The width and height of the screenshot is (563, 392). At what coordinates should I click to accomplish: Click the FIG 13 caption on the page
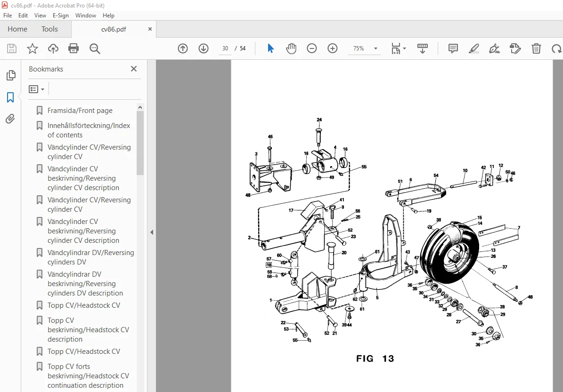[x=375, y=358]
